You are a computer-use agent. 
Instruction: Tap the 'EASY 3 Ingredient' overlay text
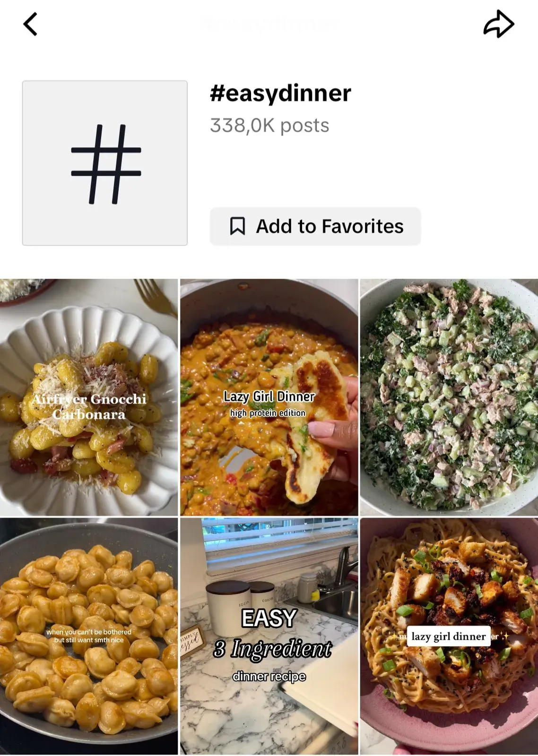(271, 633)
